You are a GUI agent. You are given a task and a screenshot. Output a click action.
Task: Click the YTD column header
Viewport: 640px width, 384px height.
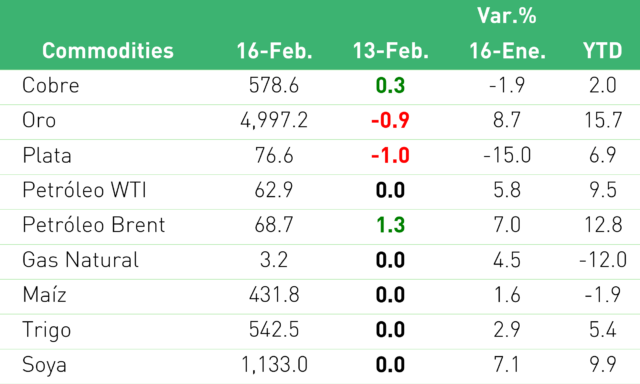click(603, 51)
